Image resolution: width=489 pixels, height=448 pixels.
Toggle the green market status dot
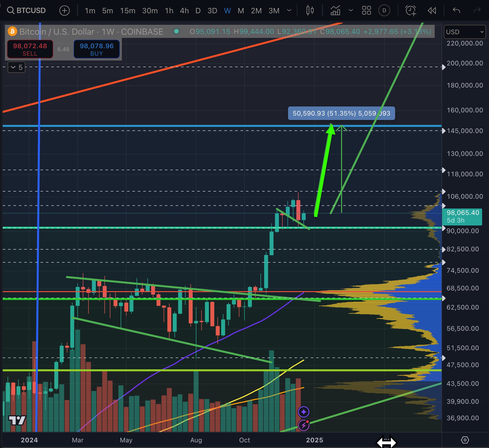click(176, 31)
